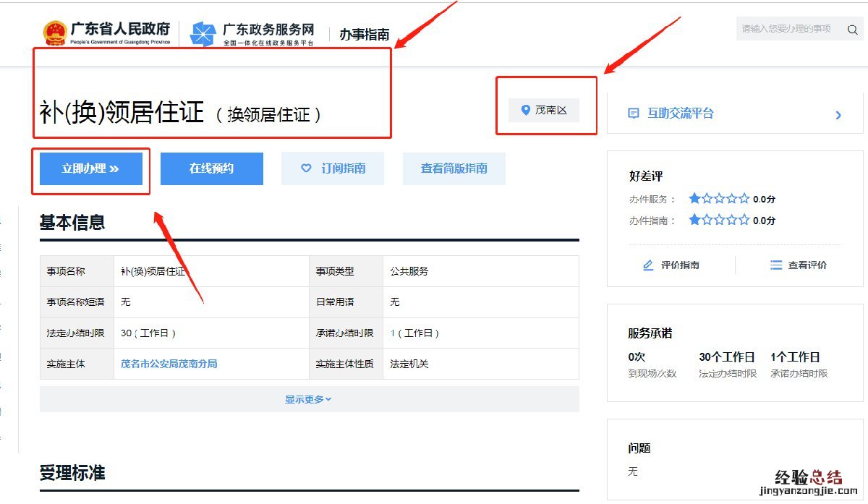Screen dimensions: 868x504
Task: Click the search magnifier icon
Action: [x=853, y=30]
